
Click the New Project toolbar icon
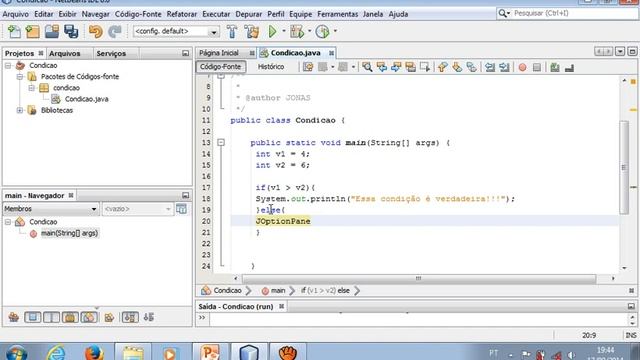coord(33,31)
